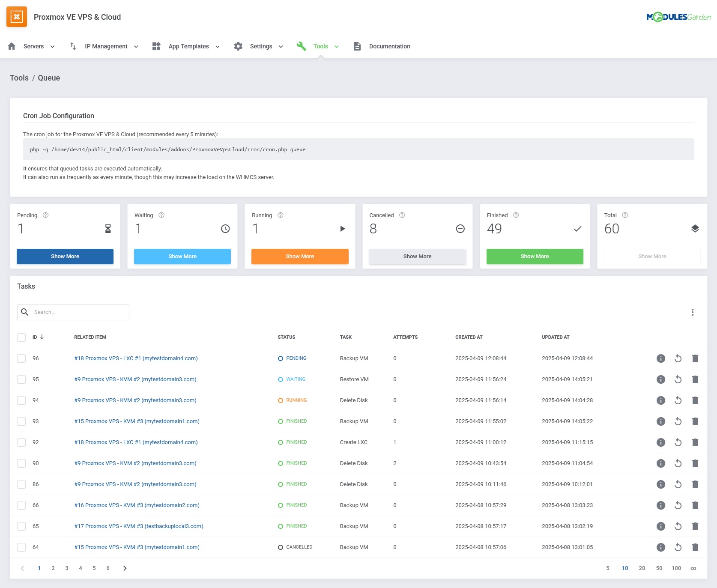Check the row checkbox for task 64
Viewport: 717px width, 588px height.
point(21,547)
